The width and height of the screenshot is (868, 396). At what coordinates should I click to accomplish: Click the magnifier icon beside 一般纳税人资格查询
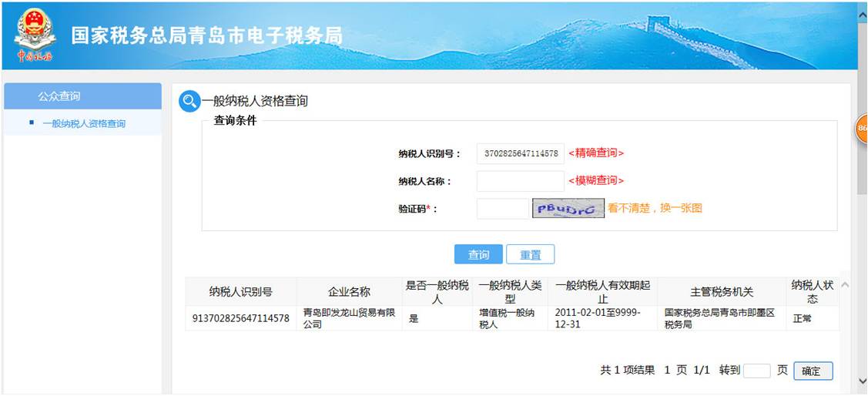[189, 101]
